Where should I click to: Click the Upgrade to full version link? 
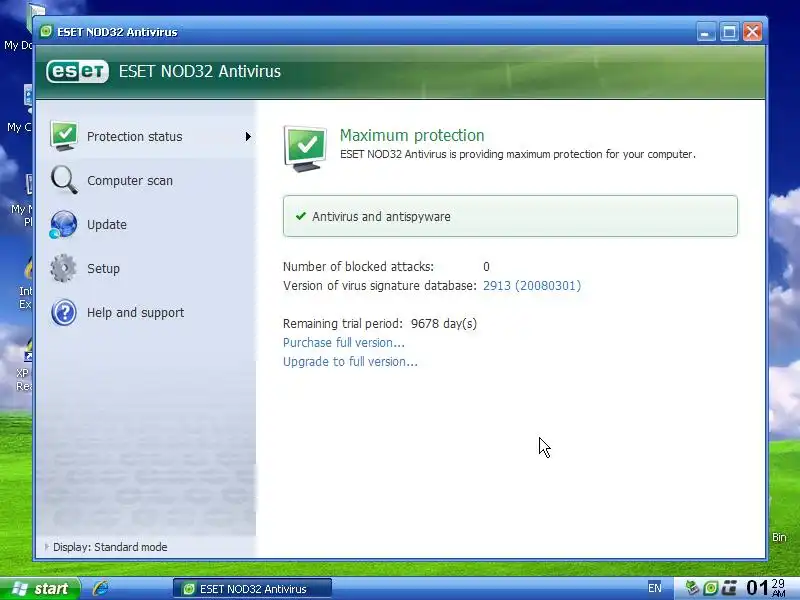pyautogui.click(x=350, y=362)
